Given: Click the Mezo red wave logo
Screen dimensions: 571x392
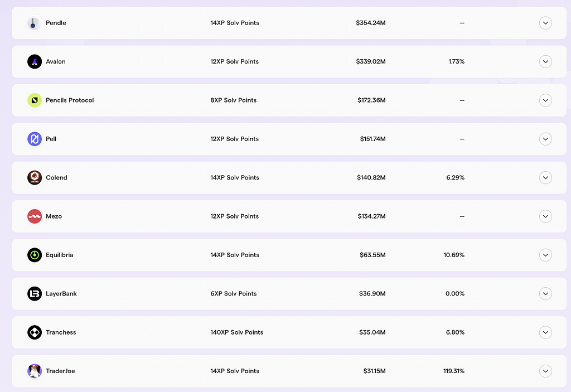Looking at the screenshot, I should click(x=35, y=216).
